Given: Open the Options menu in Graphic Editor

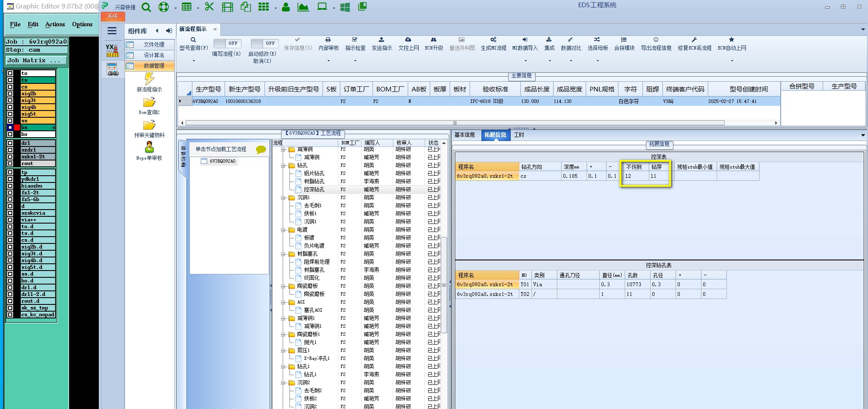Looking at the screenshot, I should 82,25.
